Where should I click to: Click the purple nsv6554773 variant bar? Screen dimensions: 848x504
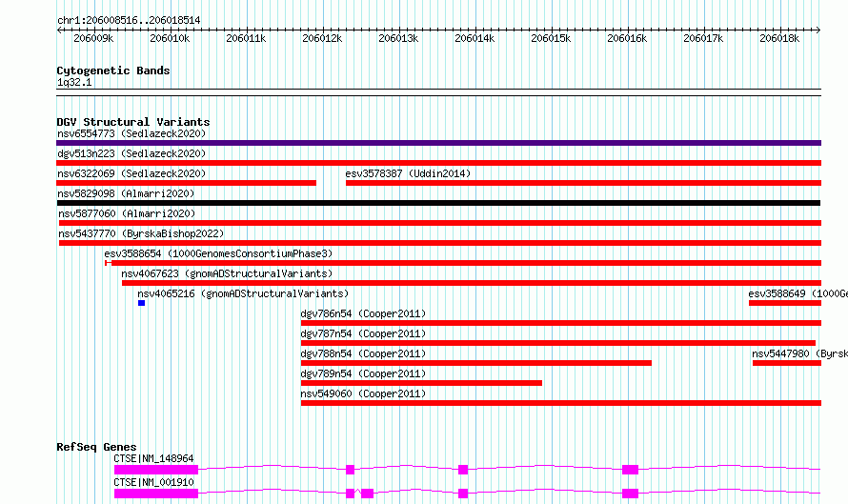(x=438, y=143)
